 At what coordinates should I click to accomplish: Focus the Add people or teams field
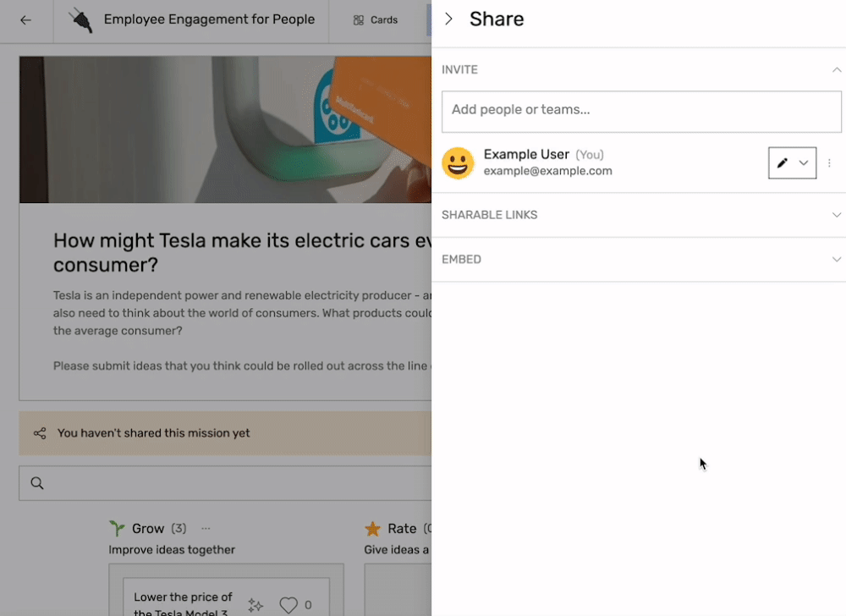[x=641, y=112]
